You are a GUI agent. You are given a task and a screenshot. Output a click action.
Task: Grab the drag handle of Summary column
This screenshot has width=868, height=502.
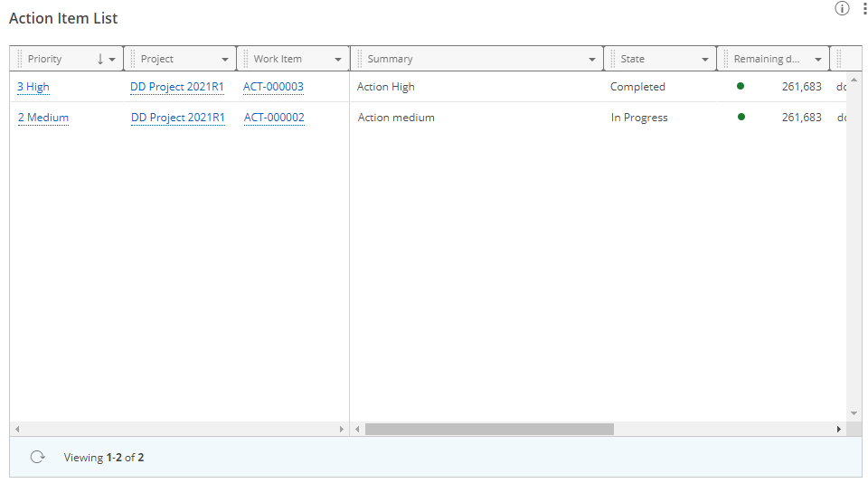pyautogui.click(x=359, y=59)
